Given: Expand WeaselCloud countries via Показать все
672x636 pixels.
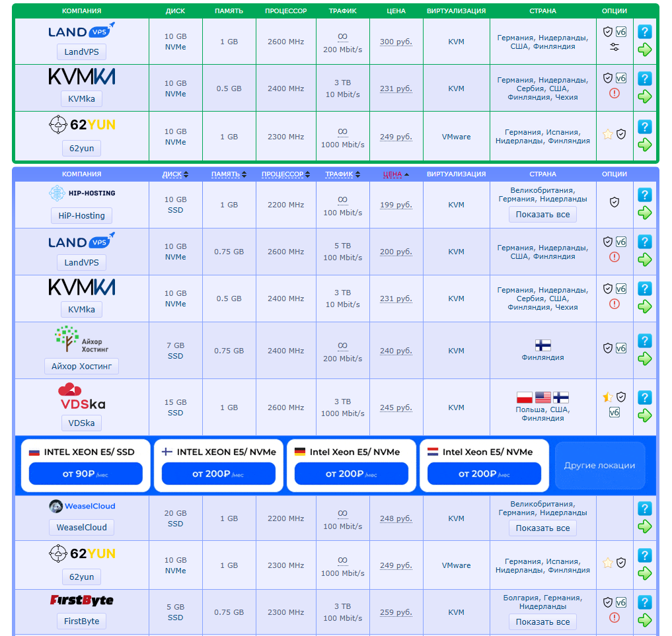Looking at the screenshot, I should [x=542, y=528].
